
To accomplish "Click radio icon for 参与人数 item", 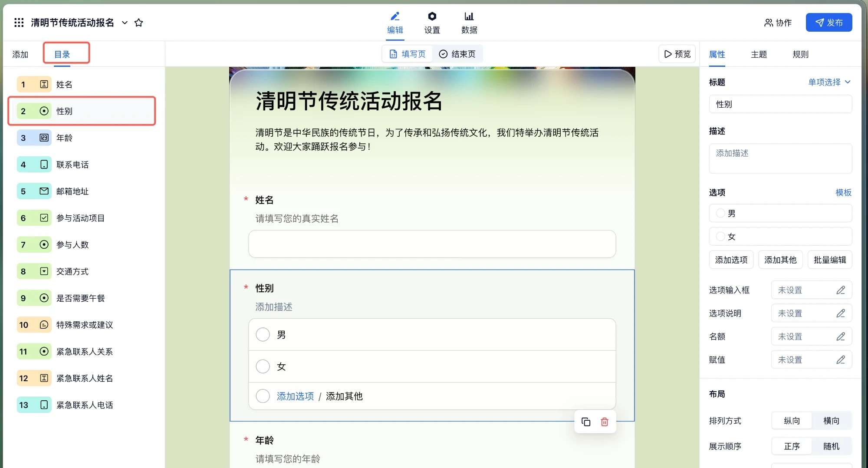I will (44, 244).
